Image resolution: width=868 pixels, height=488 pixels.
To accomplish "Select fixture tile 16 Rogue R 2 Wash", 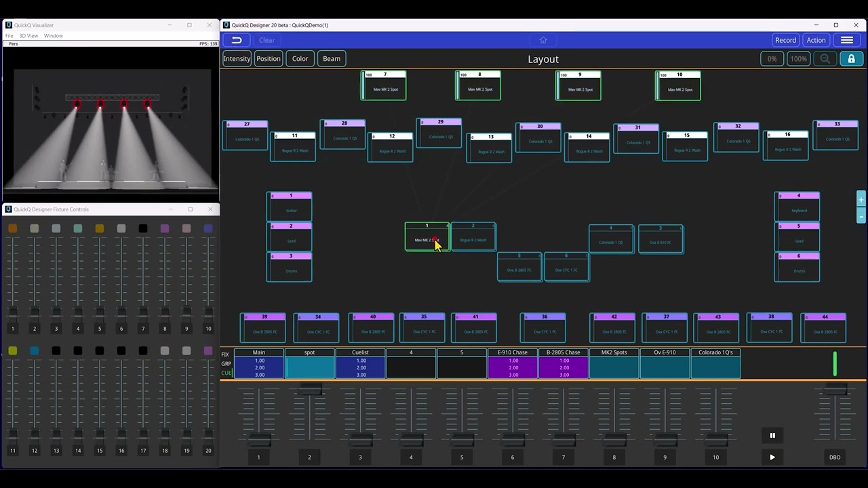I will click(786, 146).
